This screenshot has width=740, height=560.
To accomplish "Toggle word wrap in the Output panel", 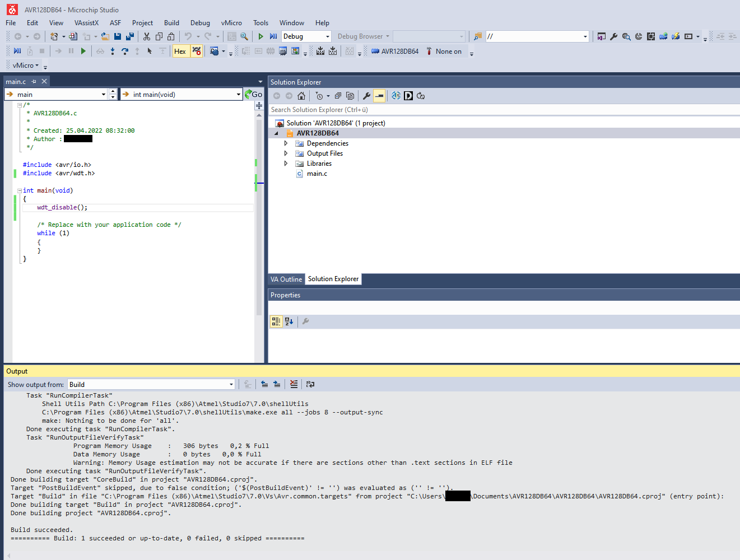I will (310, 384).
